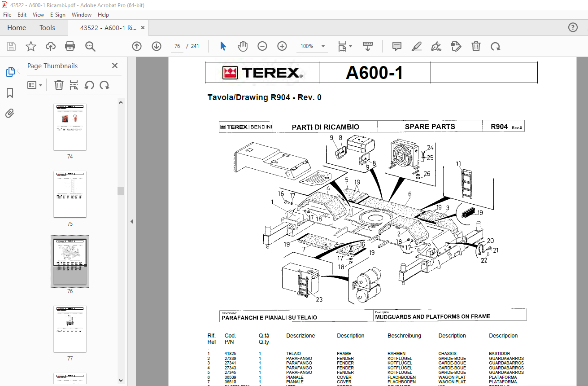Image resolution: width=588 pixels, height=386 pixels.
Task: Select the highlight text pen tool
Action: click(x=417, y=46)
